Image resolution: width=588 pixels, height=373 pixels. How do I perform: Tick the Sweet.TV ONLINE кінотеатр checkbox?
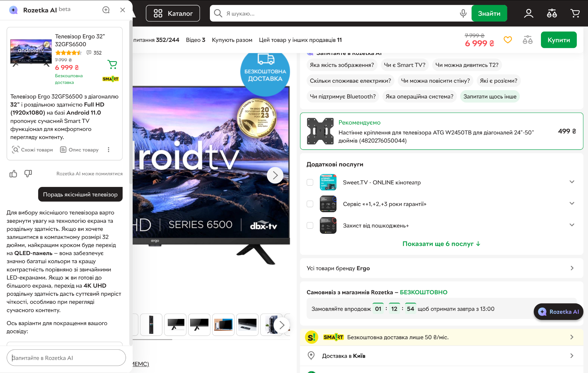(310, 182)
